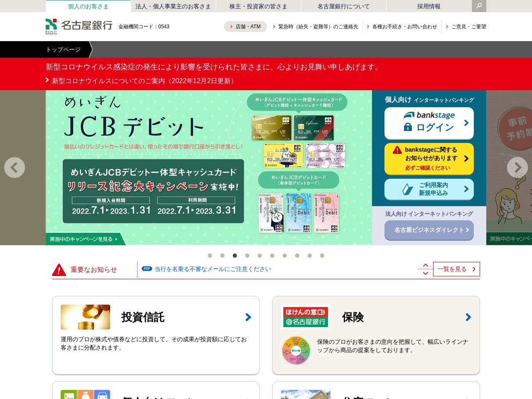Click the pencil icon for 新規申込み
The width and height of the screenshot is (532, 399).
click(408, 190)
